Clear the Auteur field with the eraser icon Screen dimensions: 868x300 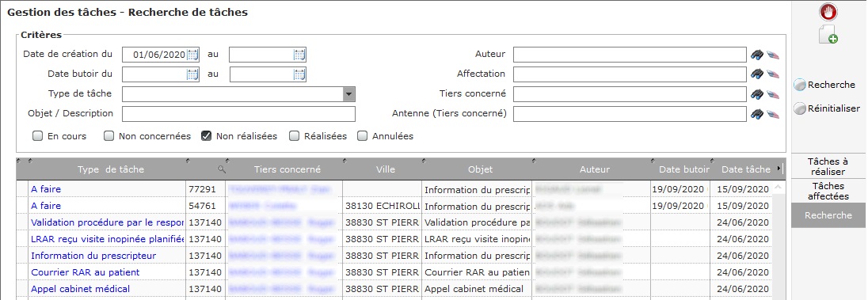tap(773, 55)
